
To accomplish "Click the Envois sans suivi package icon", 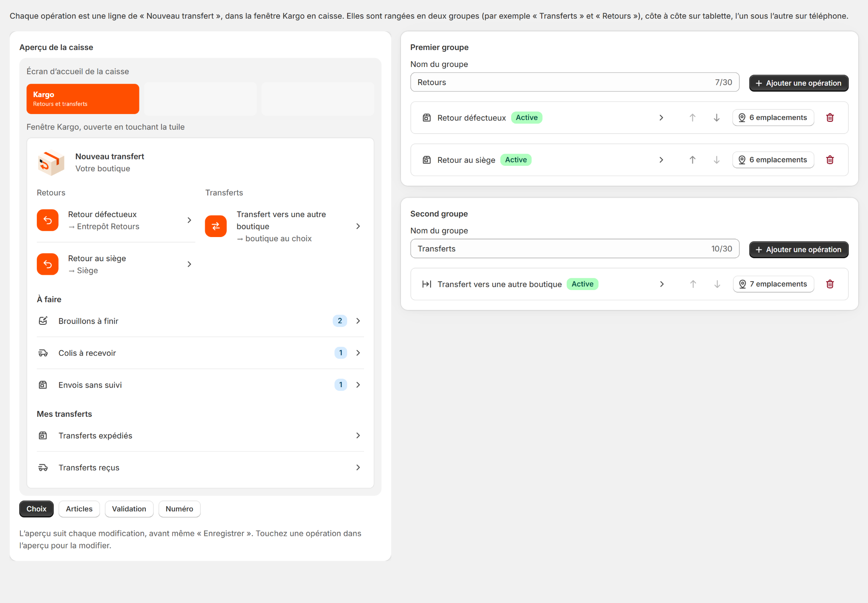I will tap(43, 385).
